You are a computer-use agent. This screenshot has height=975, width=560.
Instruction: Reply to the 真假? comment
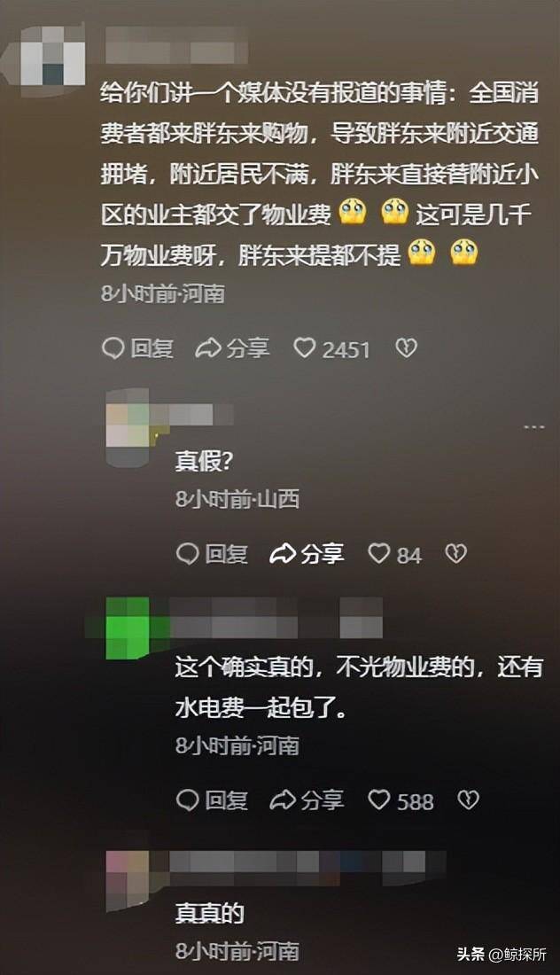click(212, 553)
